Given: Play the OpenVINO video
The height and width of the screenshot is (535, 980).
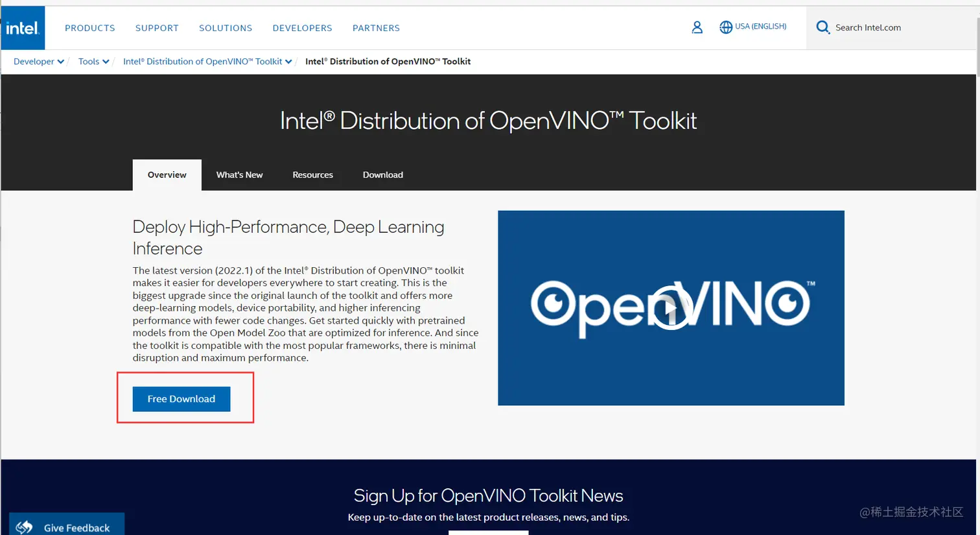Looking at the screenshot, I should (x=671, y=307).
